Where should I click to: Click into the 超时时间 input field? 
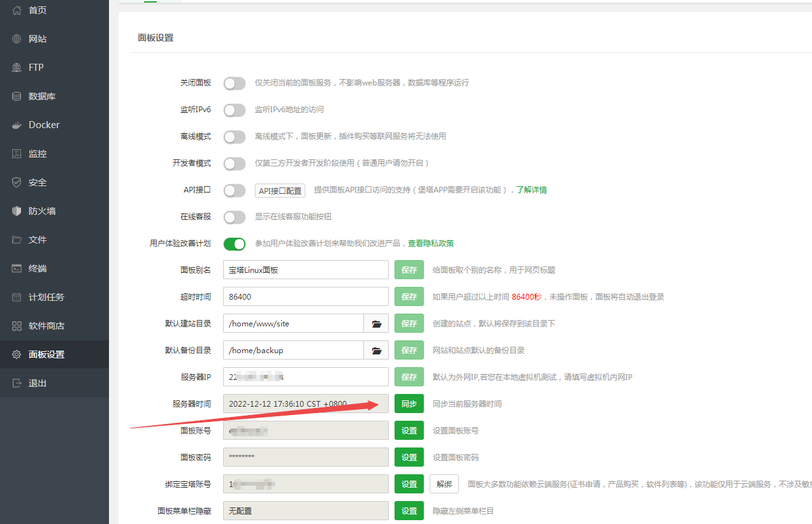(x=306, y=296)
